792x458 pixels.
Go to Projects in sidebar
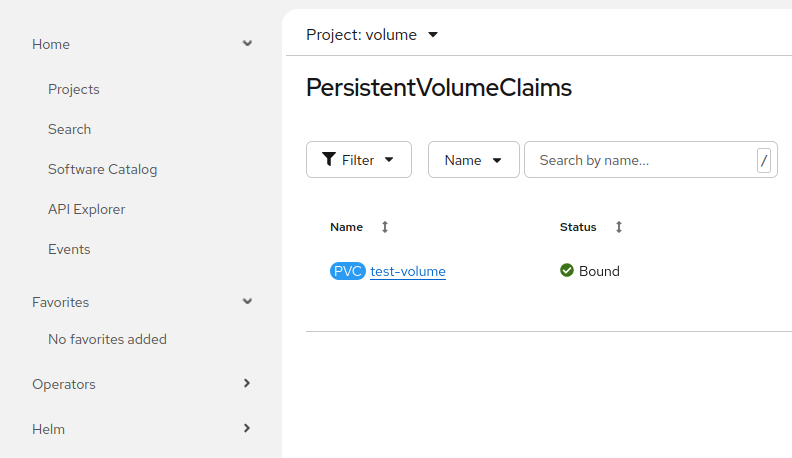[x=74, y=89]
